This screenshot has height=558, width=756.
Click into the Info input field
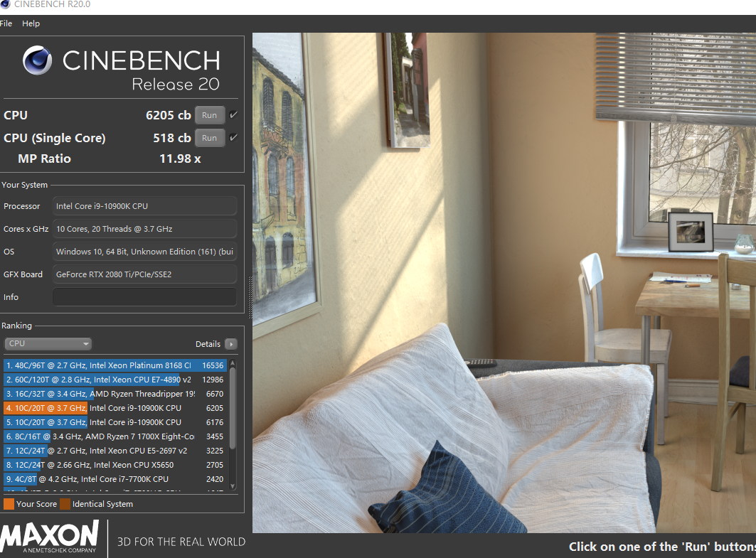(x=144, y=297)
